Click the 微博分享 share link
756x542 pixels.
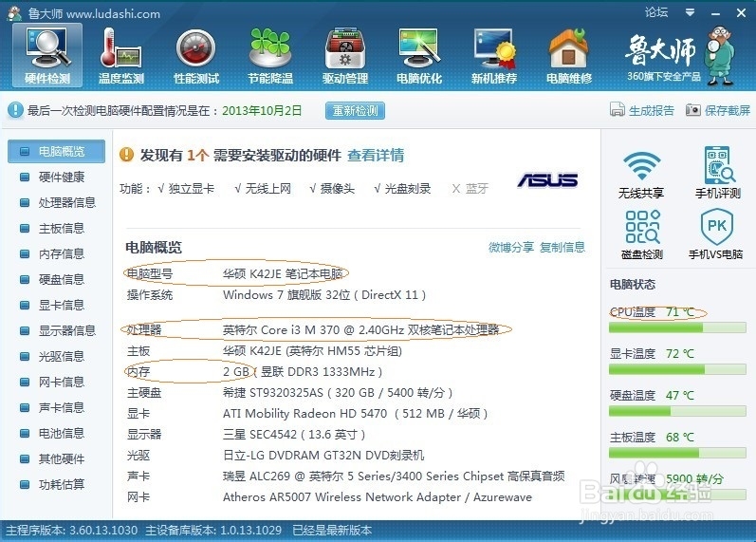tap(511, 247)
